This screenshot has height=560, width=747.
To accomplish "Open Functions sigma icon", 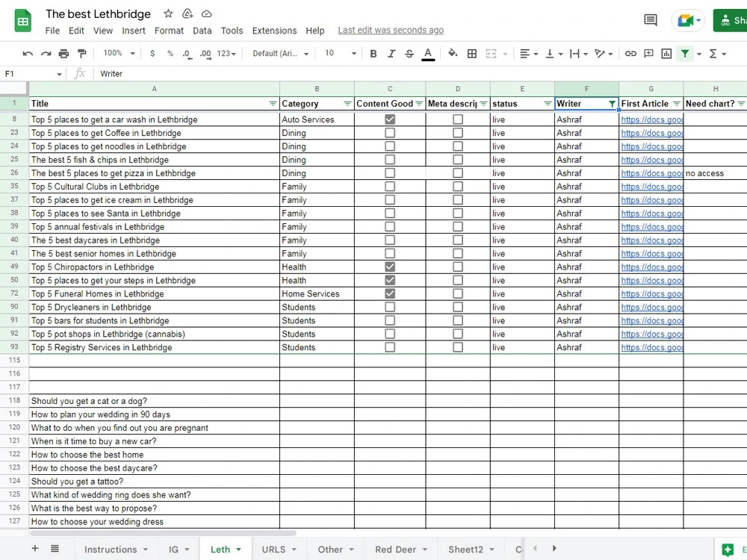I will pyautogui.click(x=713, y=54).
